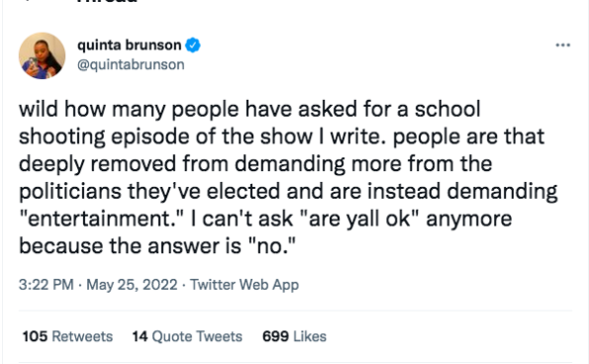Click the display name quinta brunson
This screenshot has height=364, width=589.
tap(130, 45)
